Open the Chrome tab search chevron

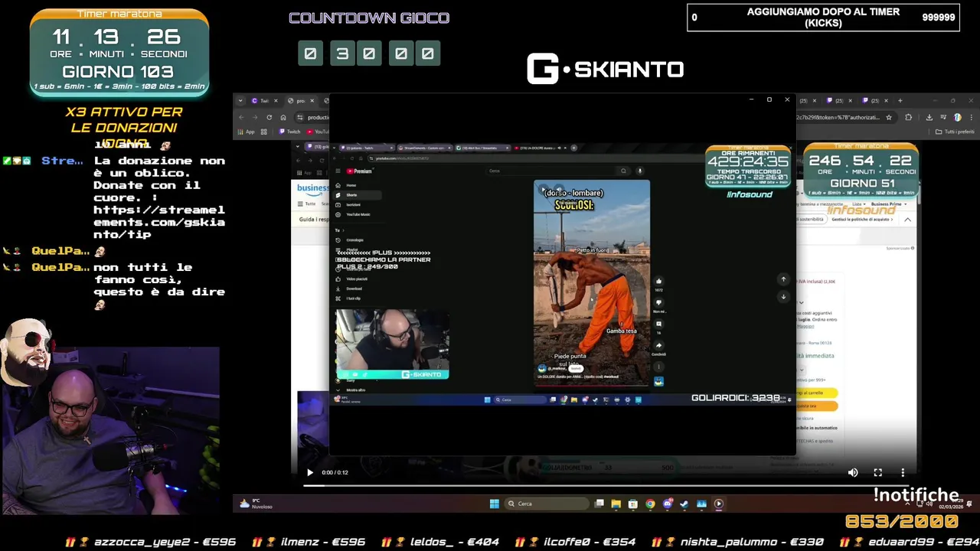click(240, 100)
